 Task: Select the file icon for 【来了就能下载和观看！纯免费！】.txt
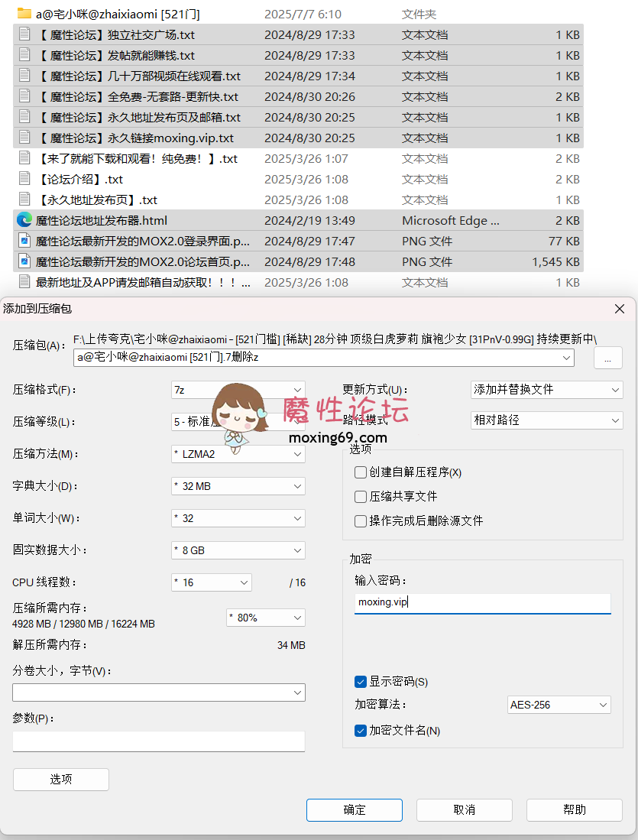(24, 158)
